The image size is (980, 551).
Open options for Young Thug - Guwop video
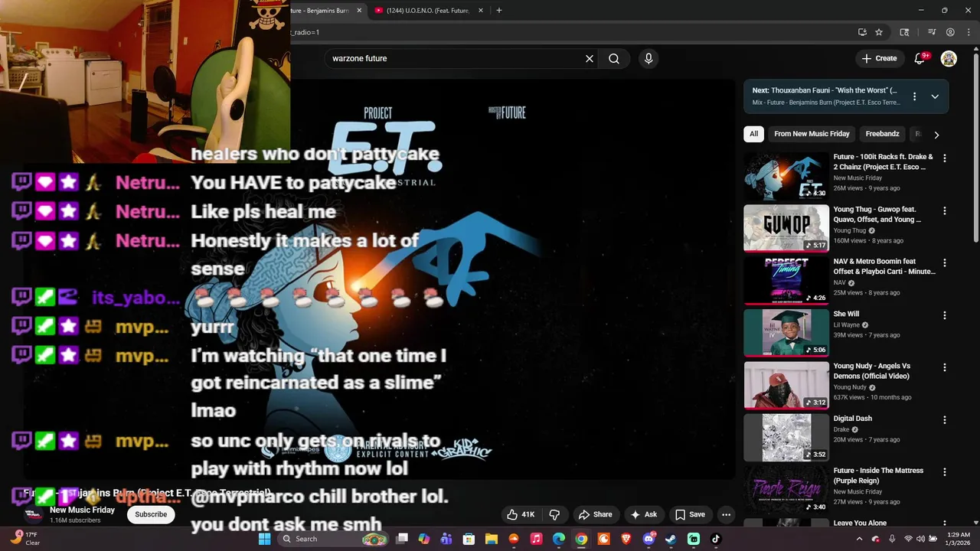[x=944, y=210]
